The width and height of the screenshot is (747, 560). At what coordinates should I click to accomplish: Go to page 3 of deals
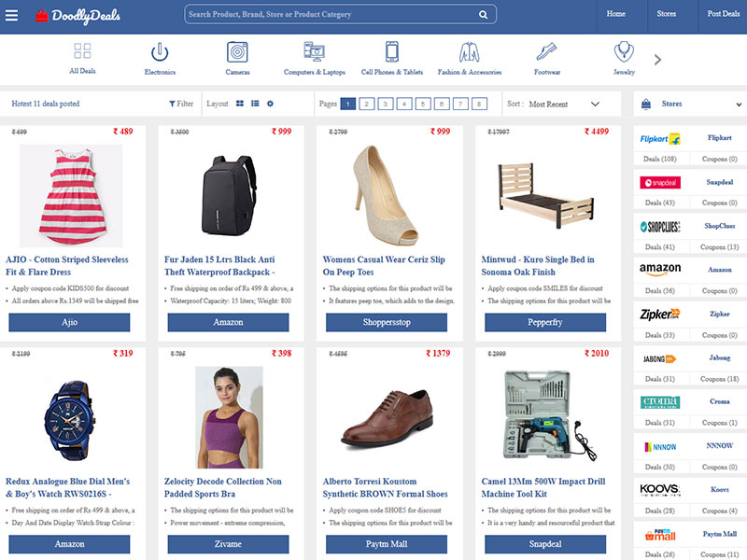(386, 104)
